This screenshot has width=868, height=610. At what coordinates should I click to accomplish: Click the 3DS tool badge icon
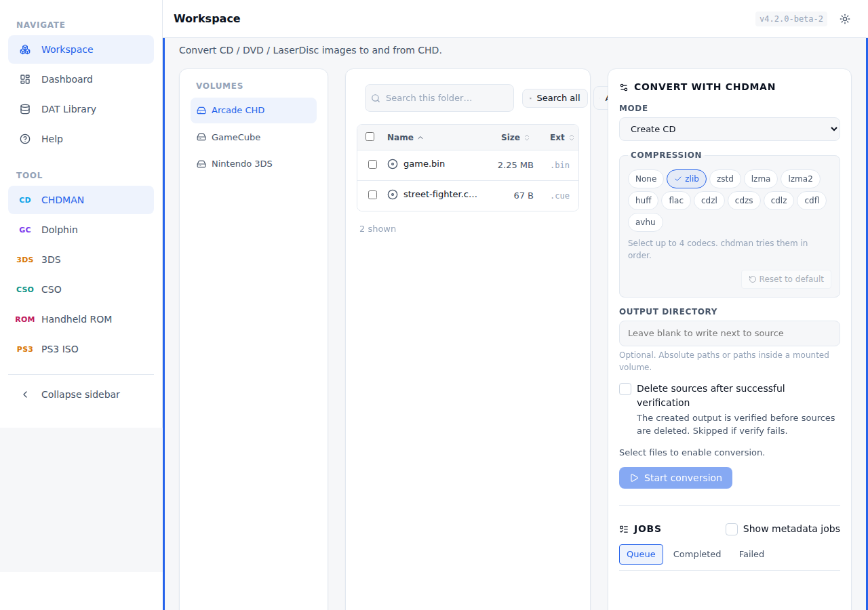click(x=25, y=260)
